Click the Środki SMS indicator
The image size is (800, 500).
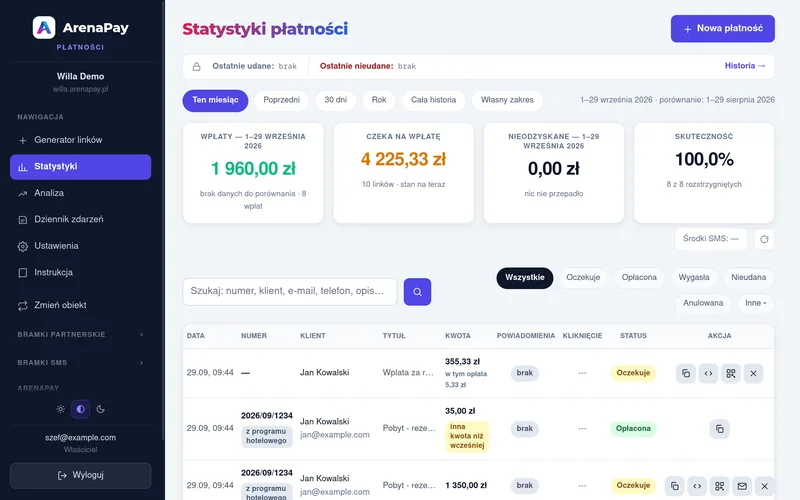click(x=711, y=239)
